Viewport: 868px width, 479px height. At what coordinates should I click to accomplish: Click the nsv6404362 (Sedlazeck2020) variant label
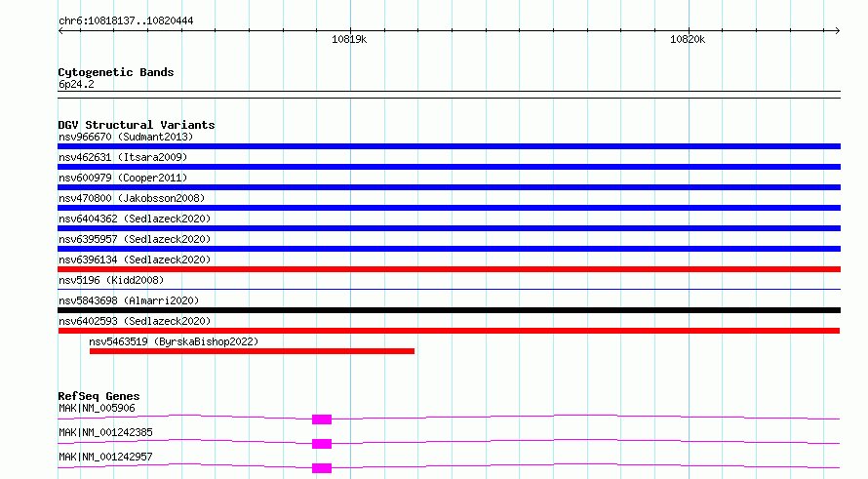pos(135,219)
